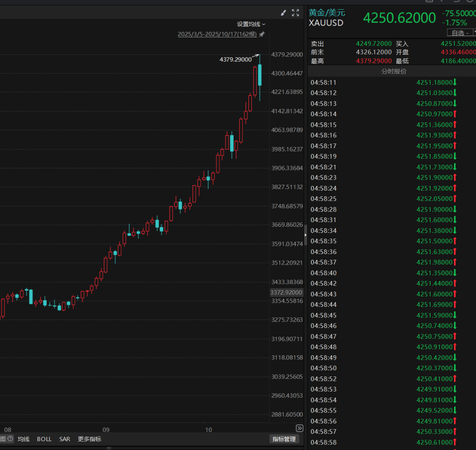The width and height of the screenshot is (476, 450).
Task: Click the 3372.92000 price axis label
Action: pos(286,292)
